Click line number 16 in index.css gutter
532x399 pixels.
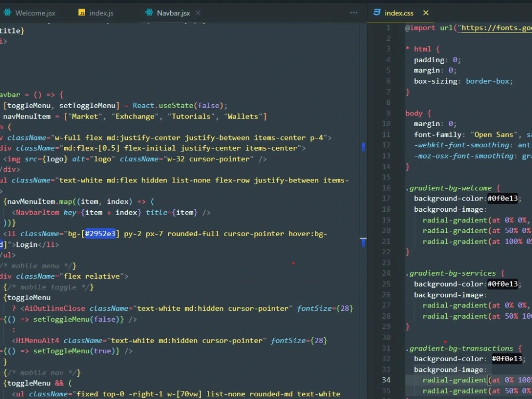tap(386, 188)
